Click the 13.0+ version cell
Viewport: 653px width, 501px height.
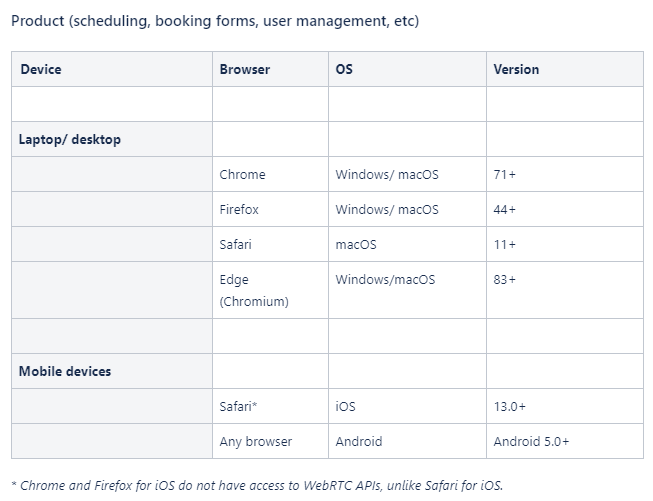click(x=510, y=407)
